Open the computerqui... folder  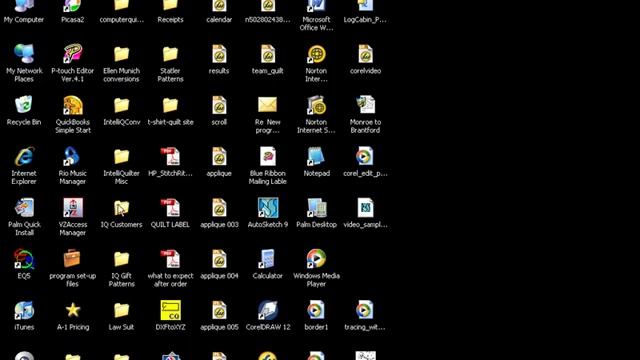tap(122, 6)
